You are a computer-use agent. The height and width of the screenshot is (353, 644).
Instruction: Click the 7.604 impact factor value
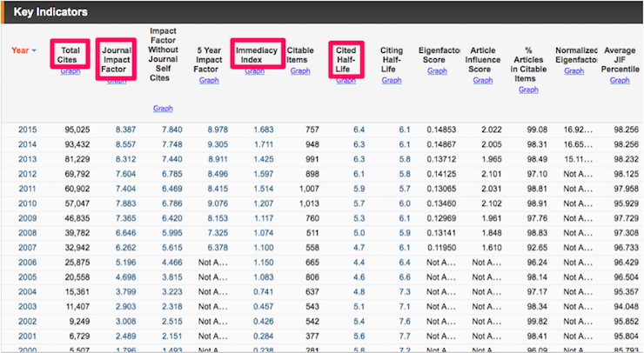(125, 174)
